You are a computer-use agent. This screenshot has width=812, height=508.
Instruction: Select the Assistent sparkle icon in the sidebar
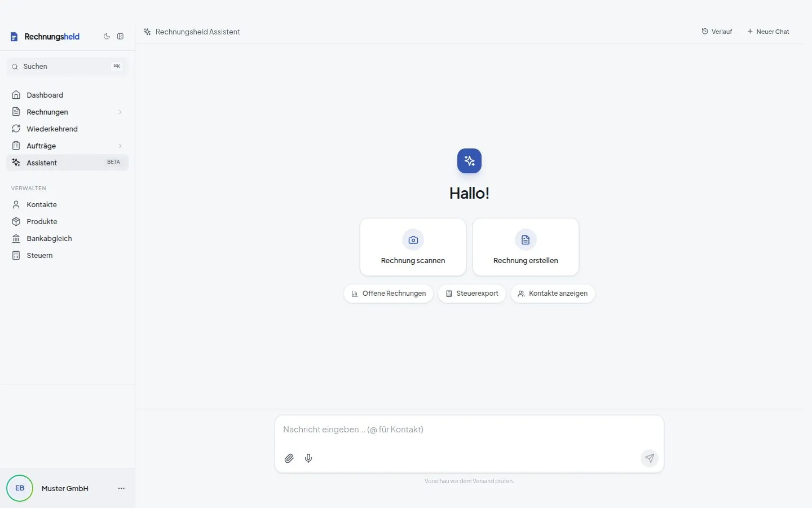[16, 163]
